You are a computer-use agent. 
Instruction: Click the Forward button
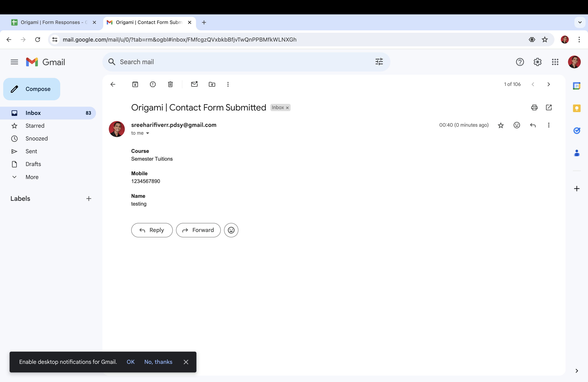(198, 230)
